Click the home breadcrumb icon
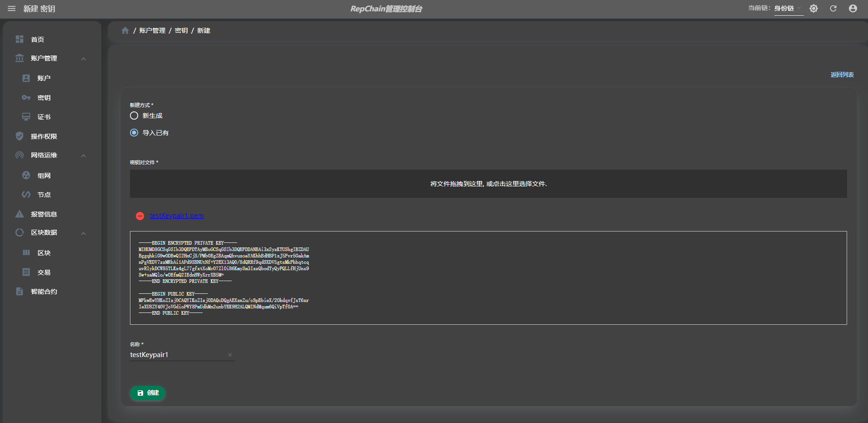This screenshot has width=868, height=423. [125, 30]
